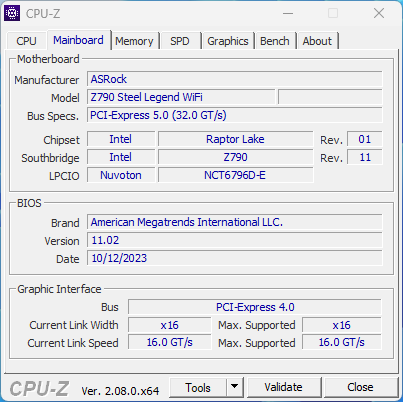This screenshot has height=402, width=403.
Task: Show the About tab
Action: pos(317,41)
